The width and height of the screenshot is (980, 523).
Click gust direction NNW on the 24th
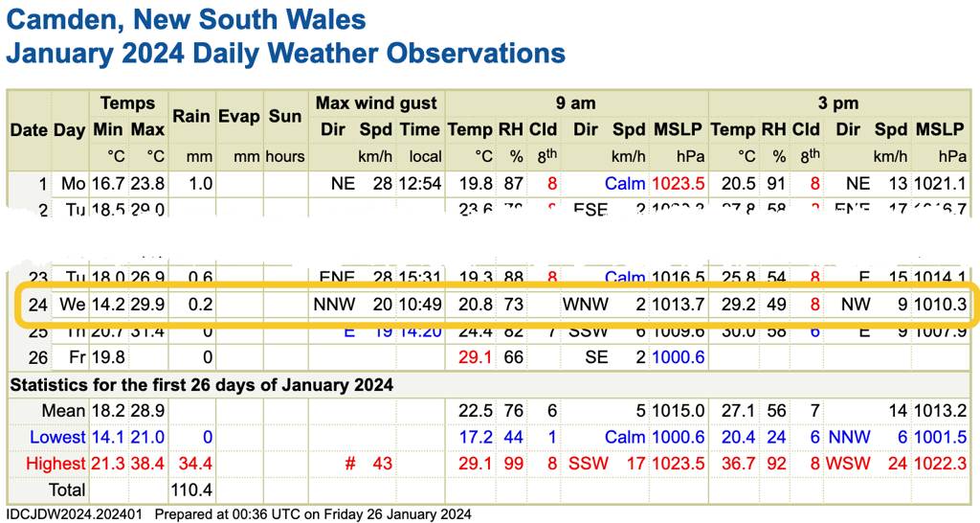pyautogui.click(x=334, y=305)
